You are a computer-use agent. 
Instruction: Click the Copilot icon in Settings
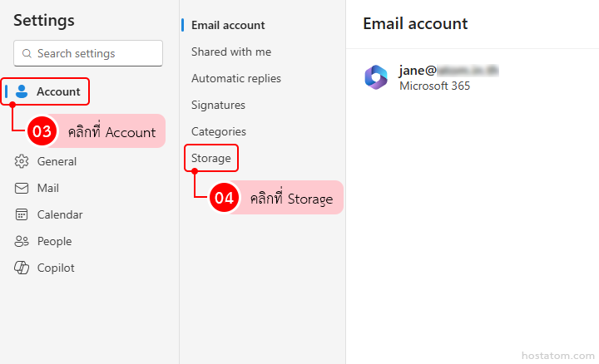coord(22,268)
